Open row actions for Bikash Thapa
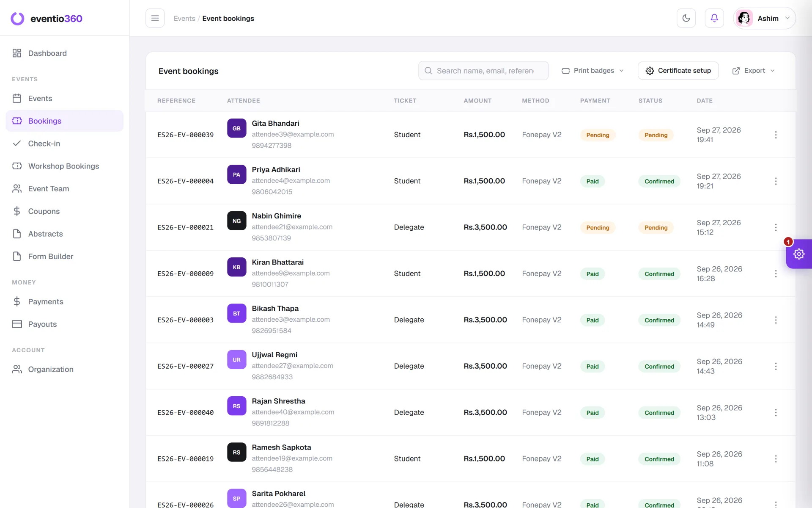 776,320
